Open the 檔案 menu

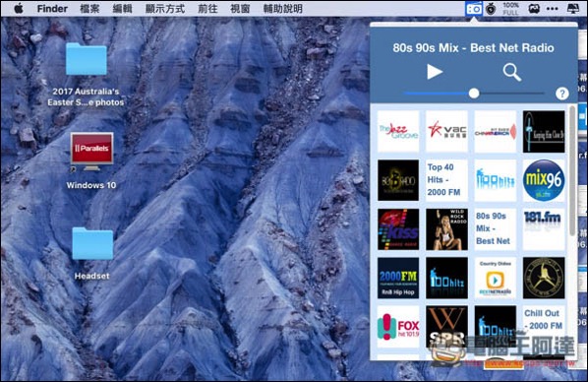coord(89,8)
